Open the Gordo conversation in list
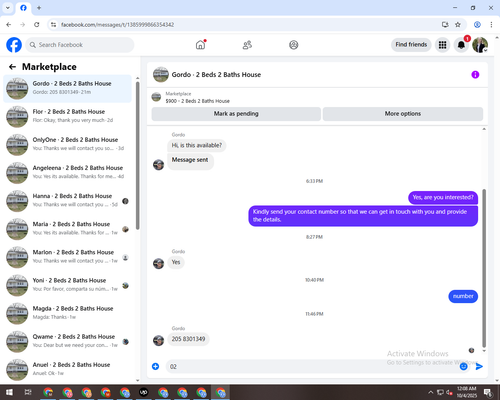This screenshot has width=500, height=400. (67, 89)
